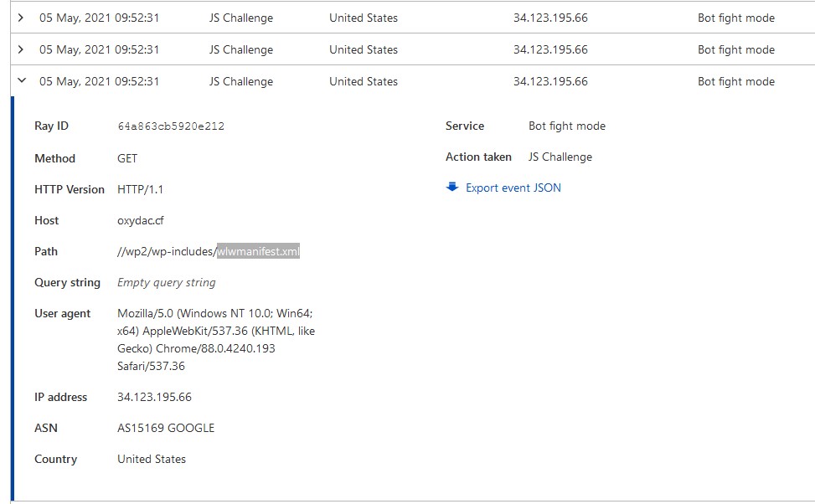Click the GET method value

point(127,158)
